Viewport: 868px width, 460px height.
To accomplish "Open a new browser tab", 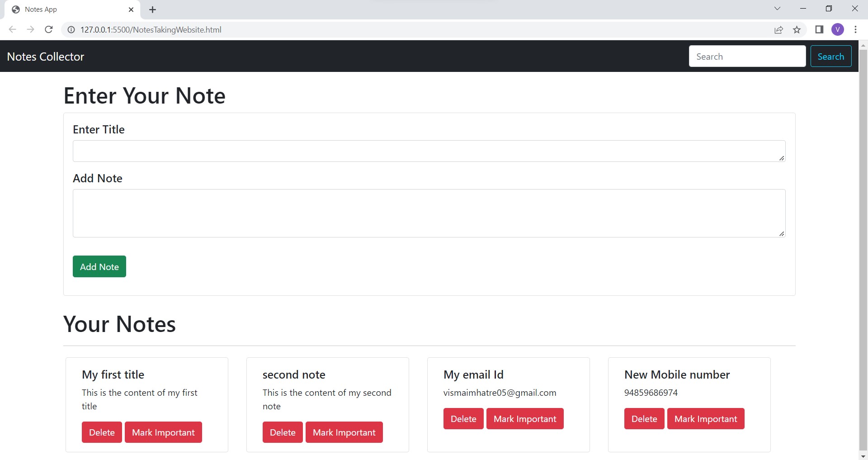I will click(x=152, y=9).
